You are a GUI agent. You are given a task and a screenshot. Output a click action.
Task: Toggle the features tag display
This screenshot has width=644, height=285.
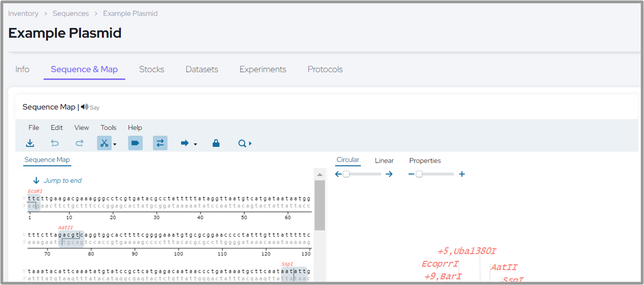pos(135,143)
